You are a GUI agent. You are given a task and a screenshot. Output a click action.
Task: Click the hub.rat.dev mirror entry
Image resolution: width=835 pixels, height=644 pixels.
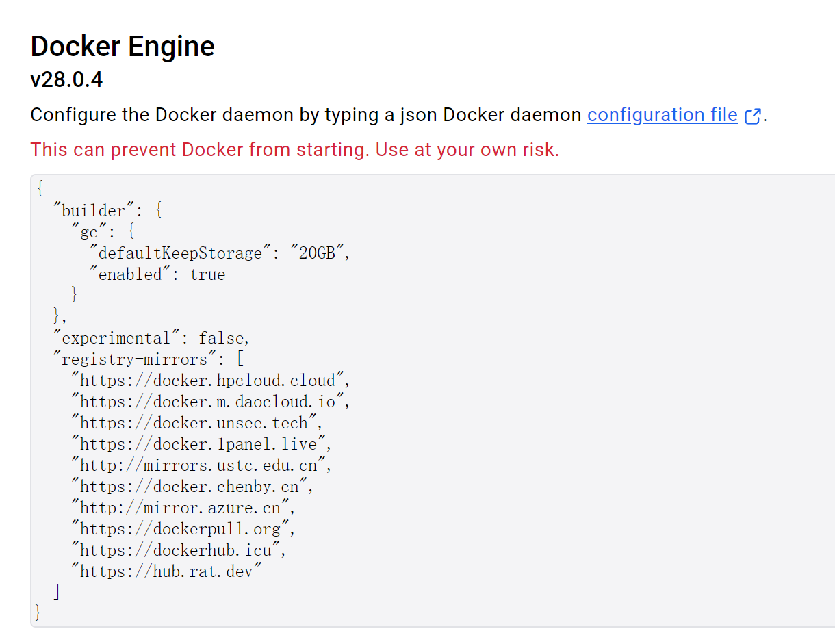[166, 571]
